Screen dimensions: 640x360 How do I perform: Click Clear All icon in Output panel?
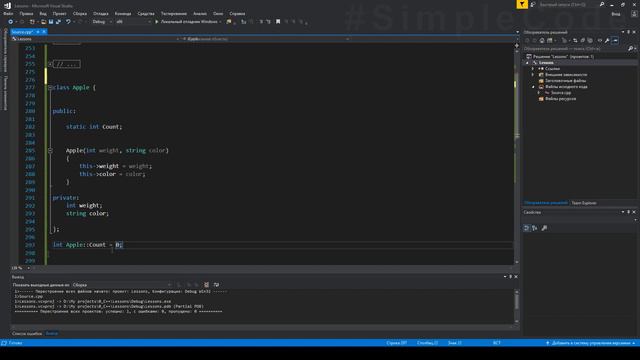[x=207, y=285]
